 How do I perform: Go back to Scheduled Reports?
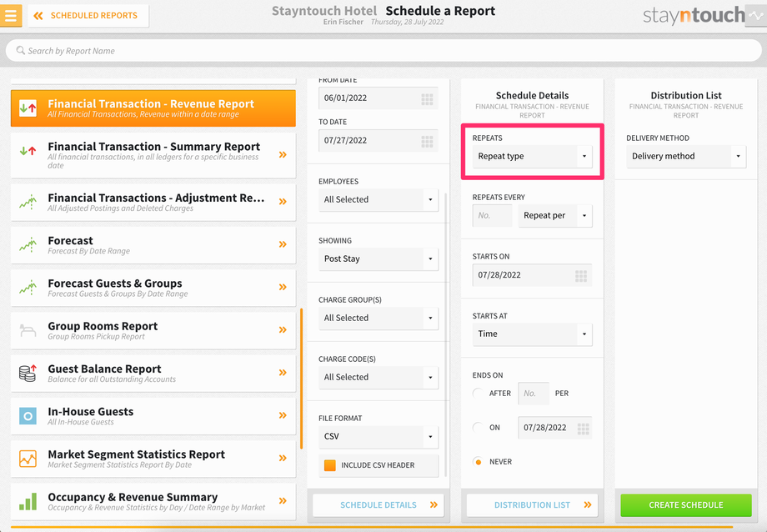click(88, 16)
